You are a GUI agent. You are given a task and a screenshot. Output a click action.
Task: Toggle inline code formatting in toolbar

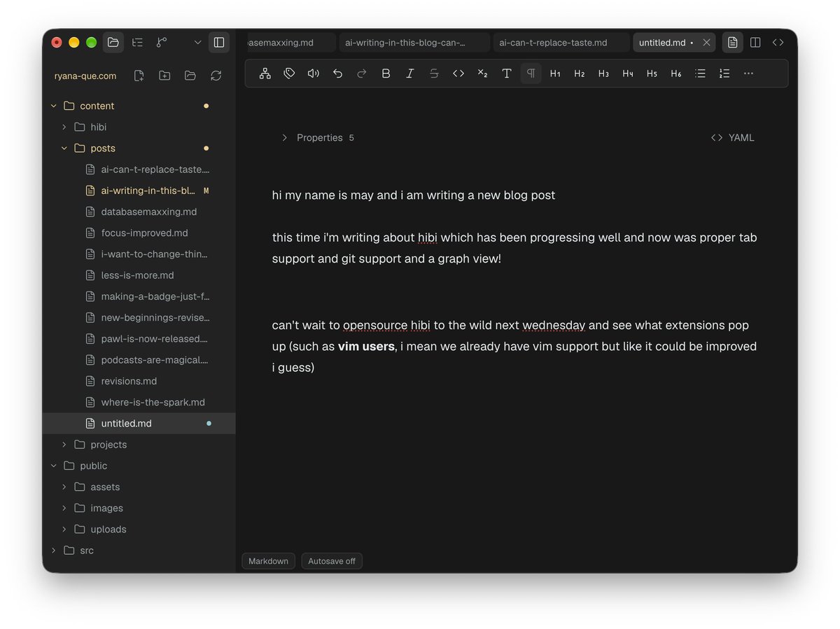(458, 74)
